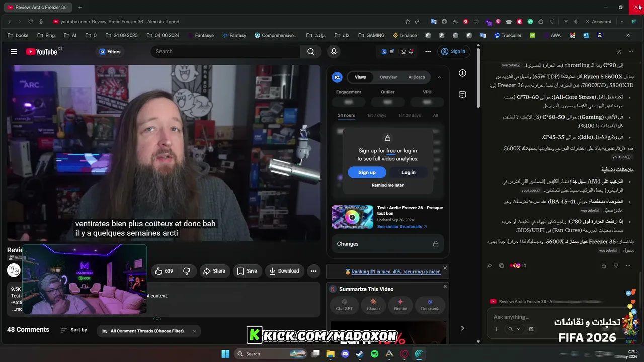Choose Remind me later
This screenshot has width=644, height=362.
point(387,185)
